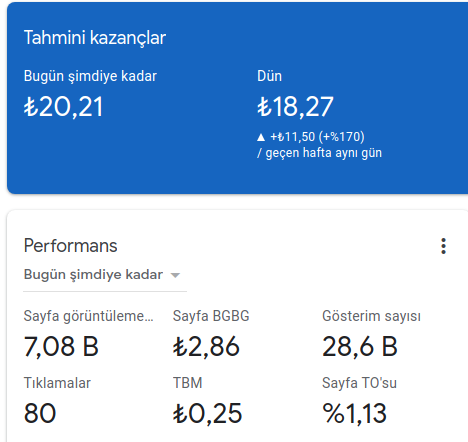Open the Performans card three-dot menu
The width and height of the screenshot is (468, 442).
click(443, 246)
